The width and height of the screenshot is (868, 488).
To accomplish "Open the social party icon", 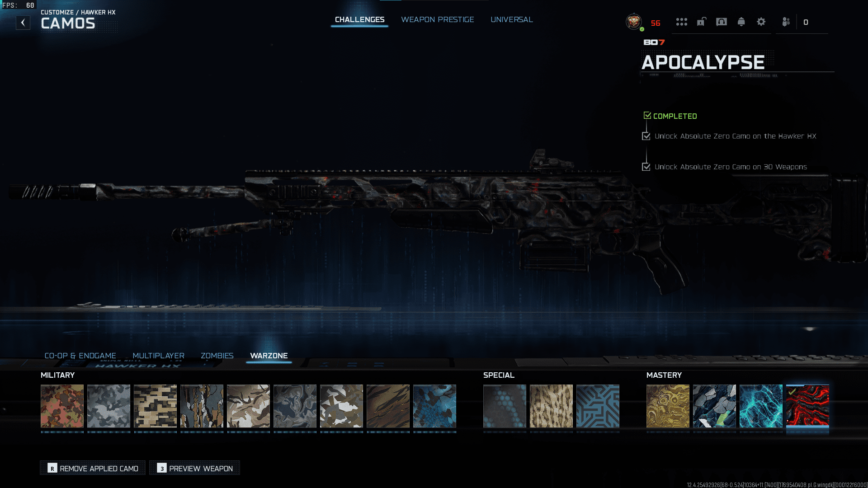I will tap(786, 22).
